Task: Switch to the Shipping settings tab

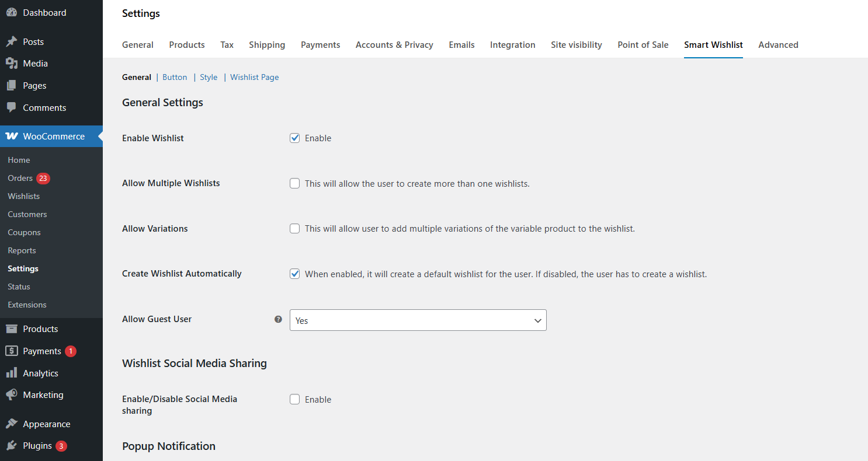Action: tap(267, 45)
